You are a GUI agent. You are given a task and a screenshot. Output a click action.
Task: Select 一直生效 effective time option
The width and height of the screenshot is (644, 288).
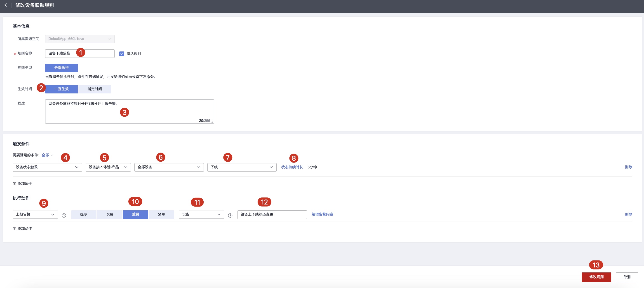tap(61, 89)
